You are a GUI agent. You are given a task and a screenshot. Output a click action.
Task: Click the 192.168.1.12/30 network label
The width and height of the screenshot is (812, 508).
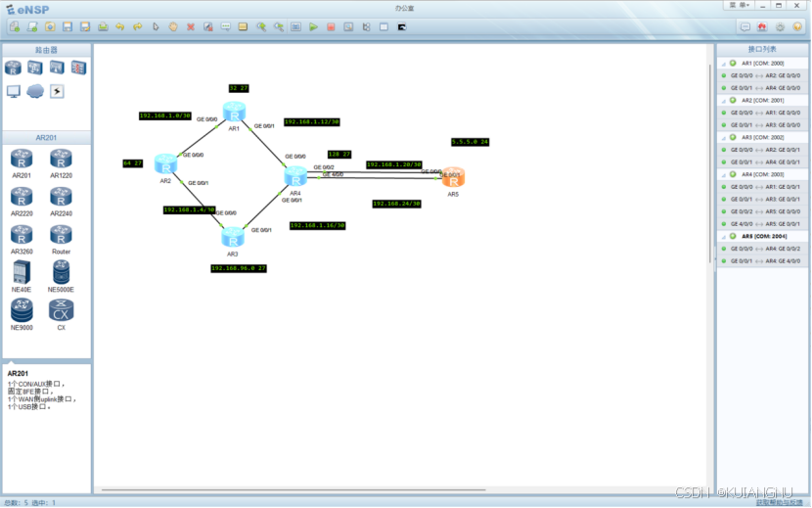point(312,121)
